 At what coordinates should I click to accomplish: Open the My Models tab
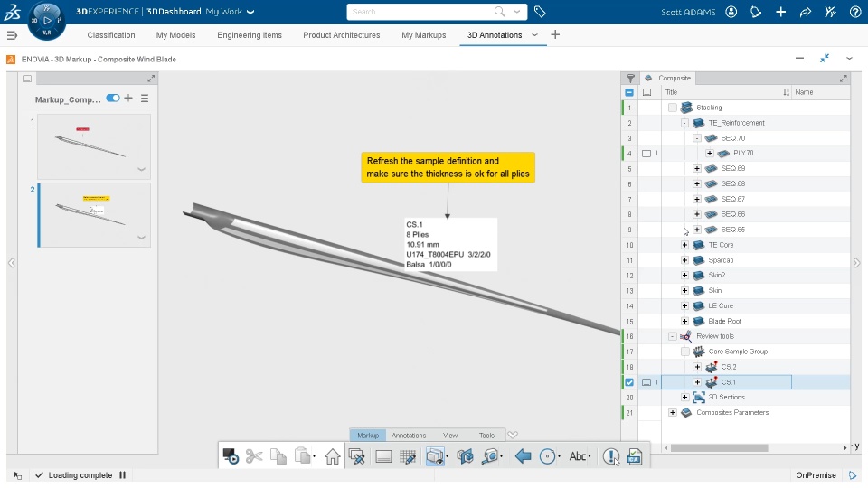175,35
